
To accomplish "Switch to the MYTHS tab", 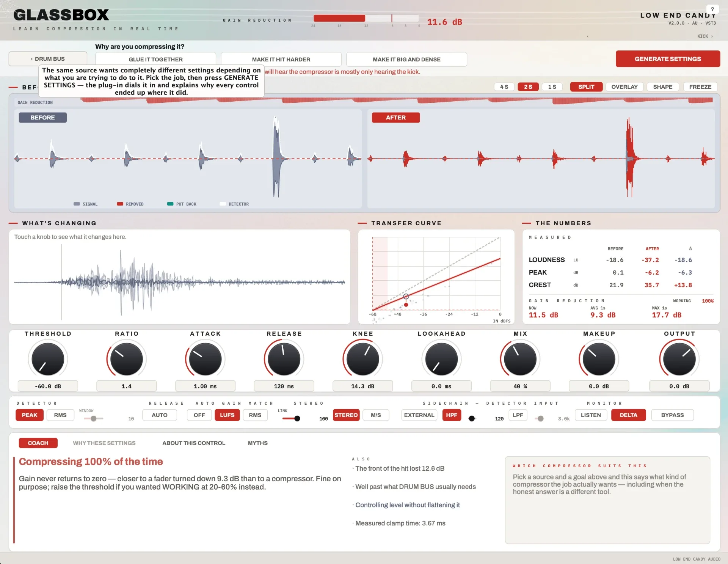I will pyautogui.click(x=258, y=443).
